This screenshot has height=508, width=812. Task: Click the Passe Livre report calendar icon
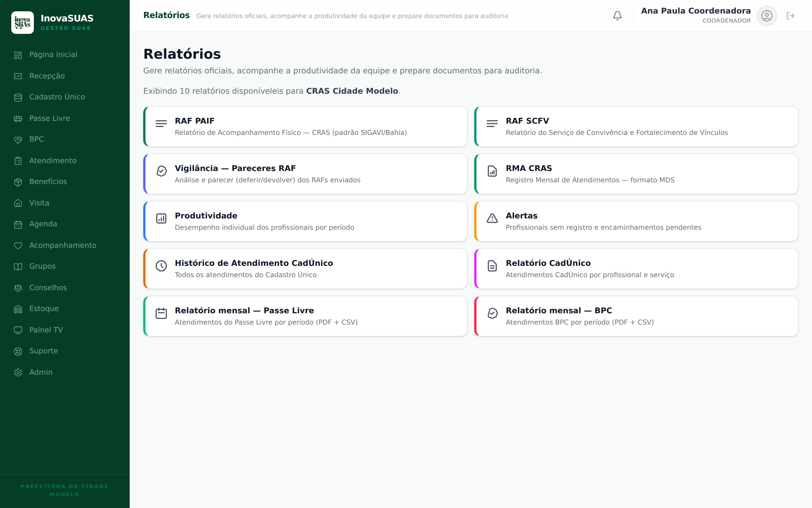click(x=161, y=313)
